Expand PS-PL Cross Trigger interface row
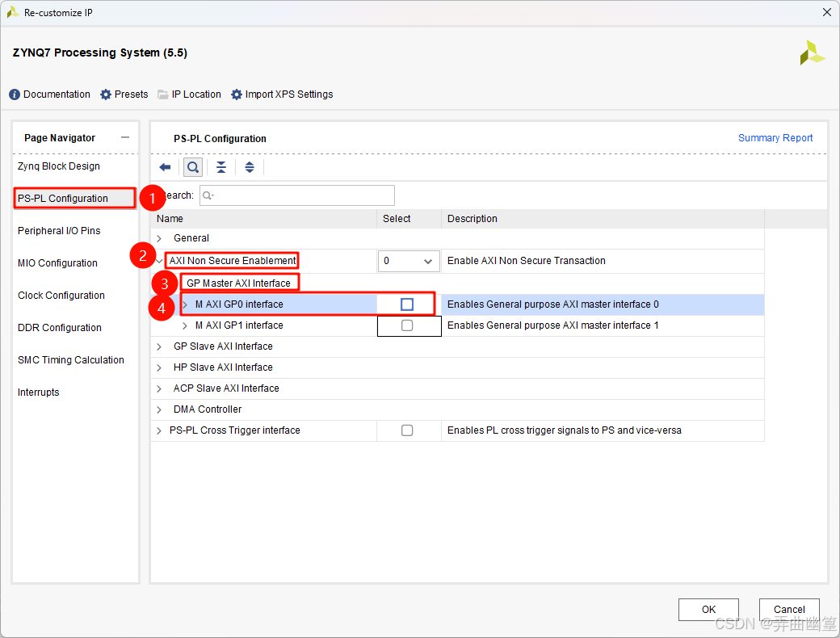 click(159, 430)
